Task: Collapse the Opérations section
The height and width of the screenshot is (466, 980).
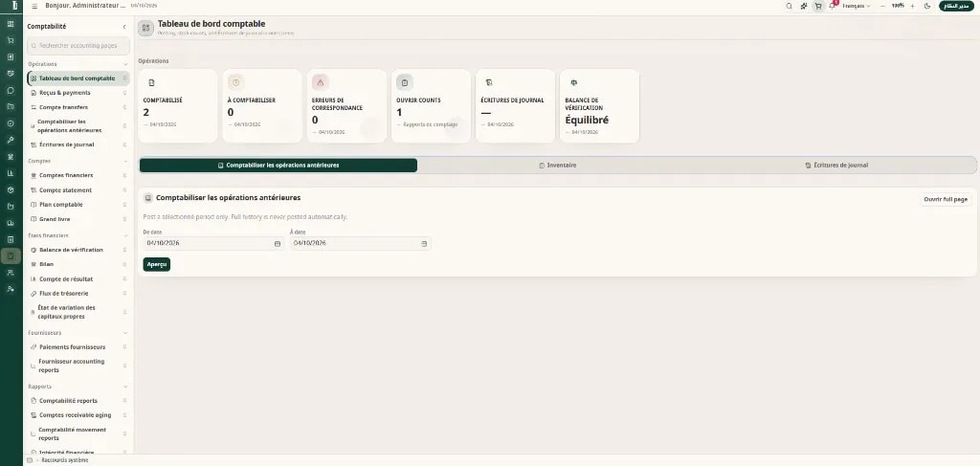Action: tap(125, 64)
